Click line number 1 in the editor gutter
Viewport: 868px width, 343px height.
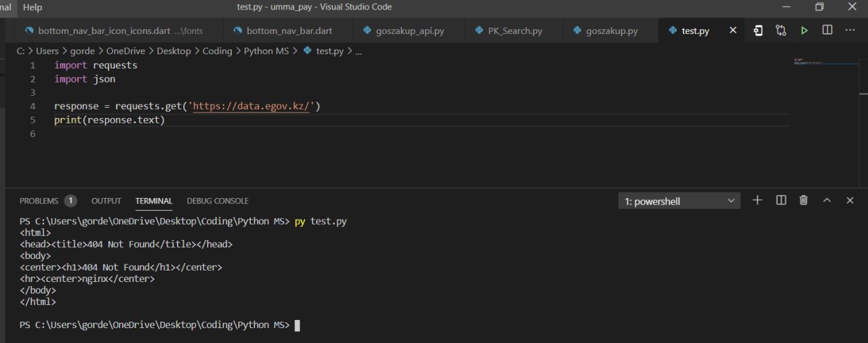tap(33, 65)
